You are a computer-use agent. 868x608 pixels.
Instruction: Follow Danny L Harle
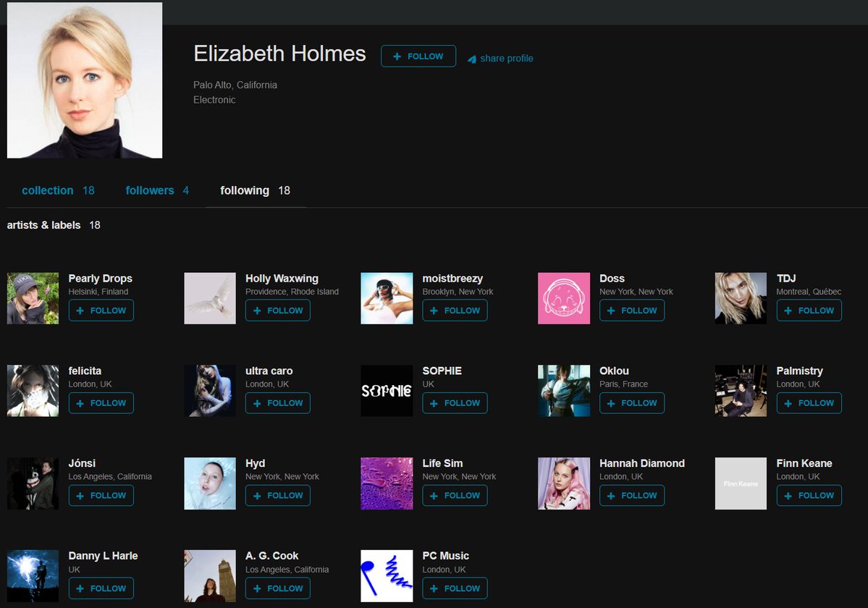click(x=101, y=588)
